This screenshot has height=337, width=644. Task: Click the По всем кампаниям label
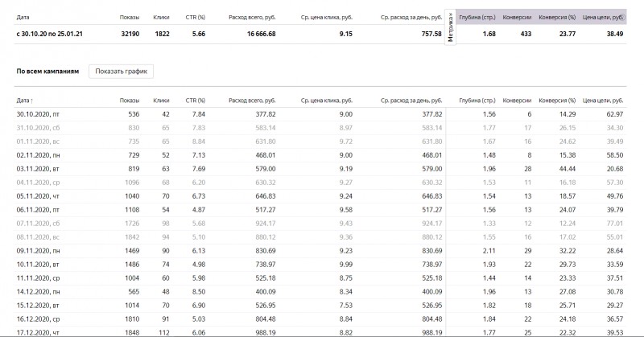tap(47, 71)
